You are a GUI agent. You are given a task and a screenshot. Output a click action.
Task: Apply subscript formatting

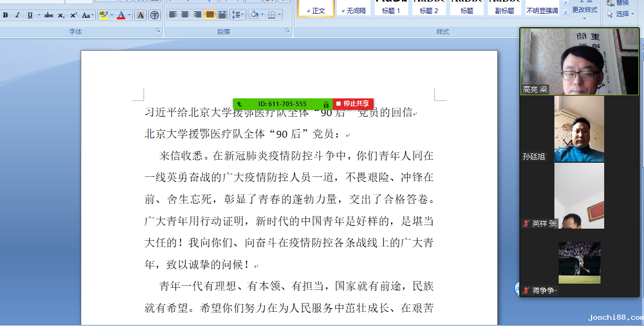(61, 15)
